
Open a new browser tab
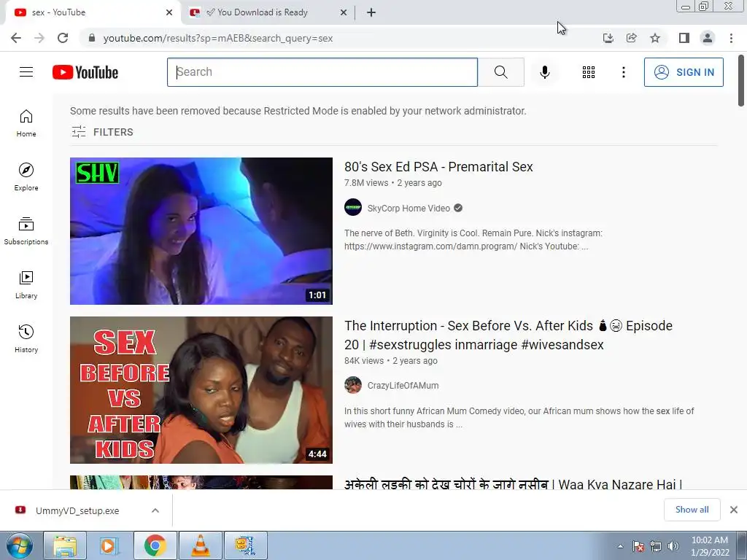coord(371,12)
